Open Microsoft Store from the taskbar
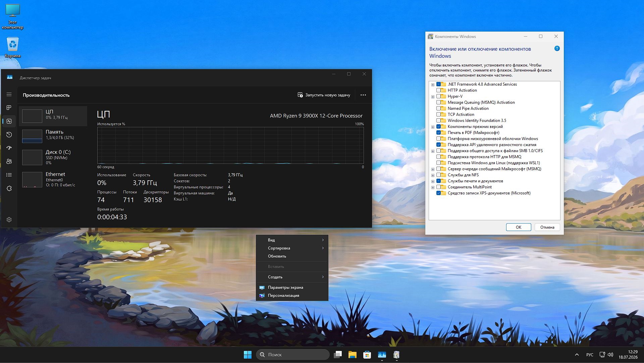 click(x=367, y=355)
